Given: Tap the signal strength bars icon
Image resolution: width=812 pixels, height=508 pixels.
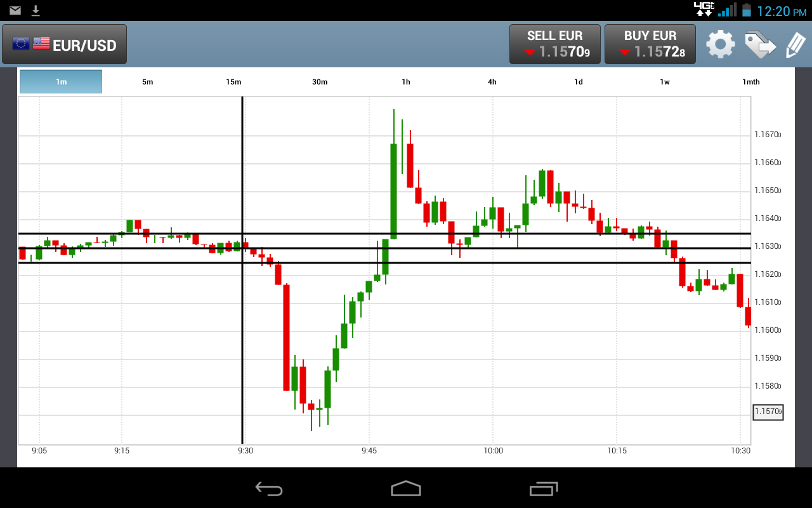Looking at the screenshot, I should click(x=727, y=10).
